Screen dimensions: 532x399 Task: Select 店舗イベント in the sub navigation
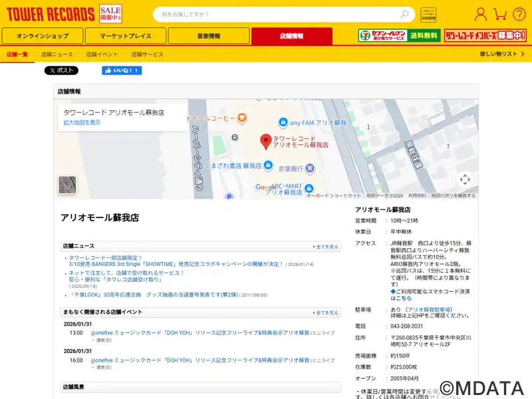[102, 54]
